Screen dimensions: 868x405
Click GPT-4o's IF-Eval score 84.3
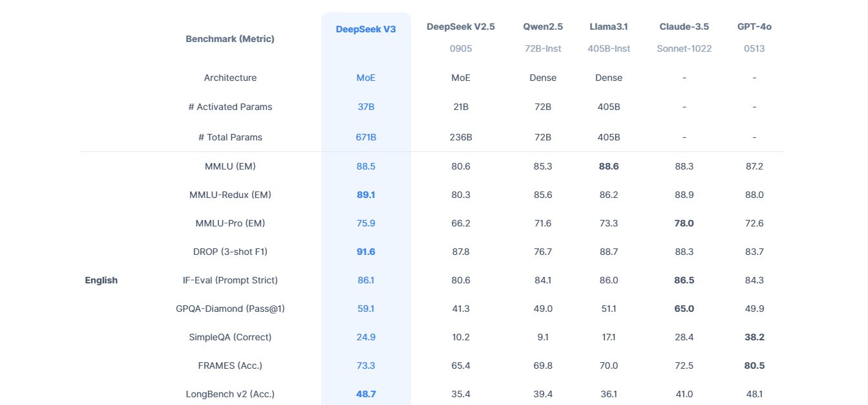pyautogui.click(x=754, y=280)
